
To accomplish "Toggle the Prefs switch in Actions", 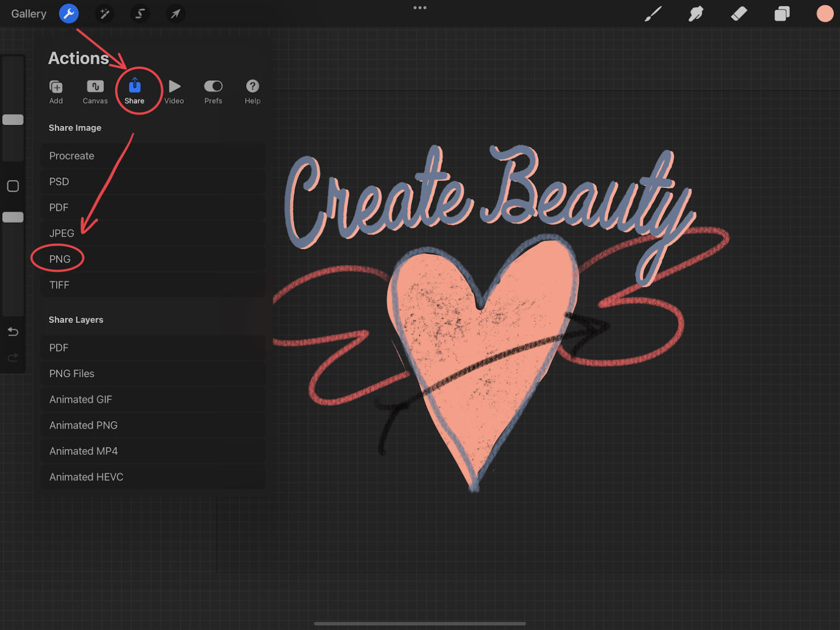I will [x=213, y=86].
